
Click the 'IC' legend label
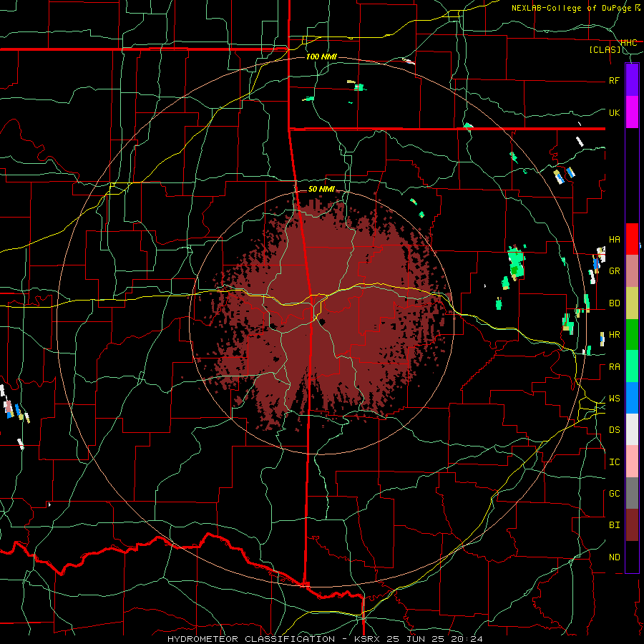coord(614,462)
